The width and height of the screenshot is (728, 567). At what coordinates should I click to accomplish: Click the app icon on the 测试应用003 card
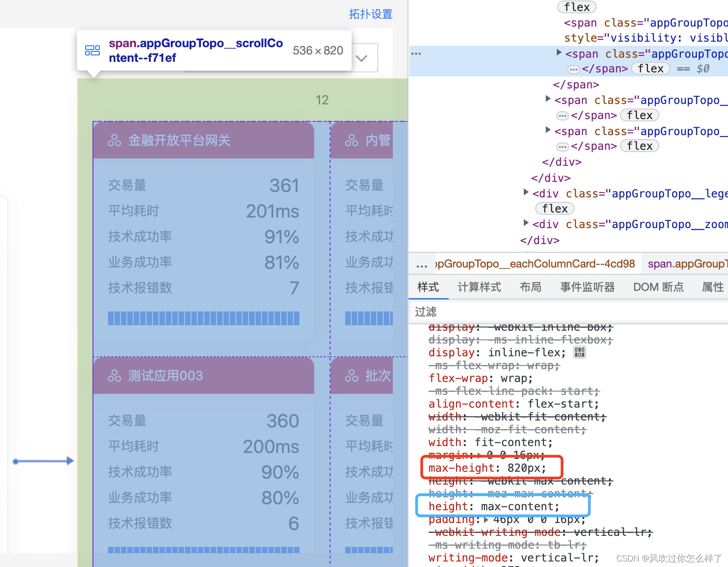(114, 376)
